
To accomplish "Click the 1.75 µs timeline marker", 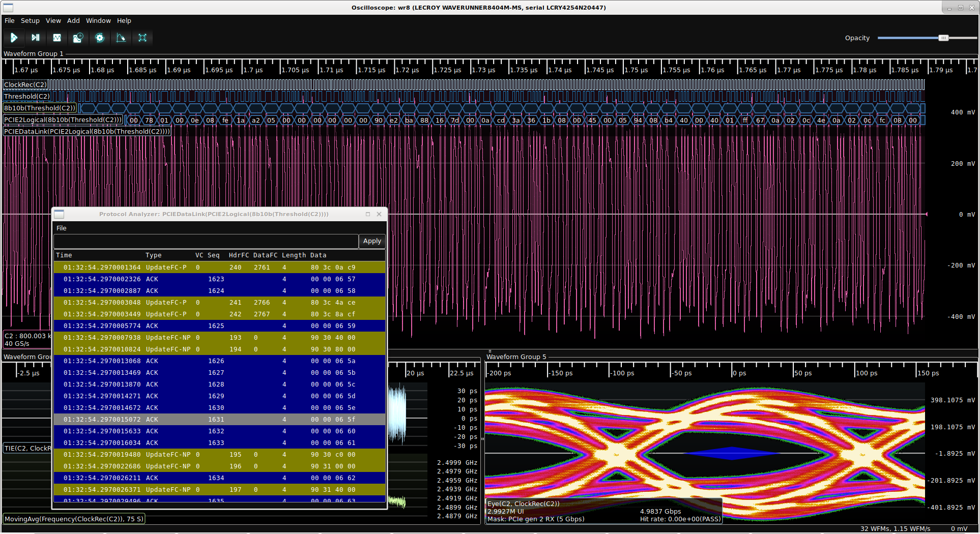I will click(x=637, y=70).
